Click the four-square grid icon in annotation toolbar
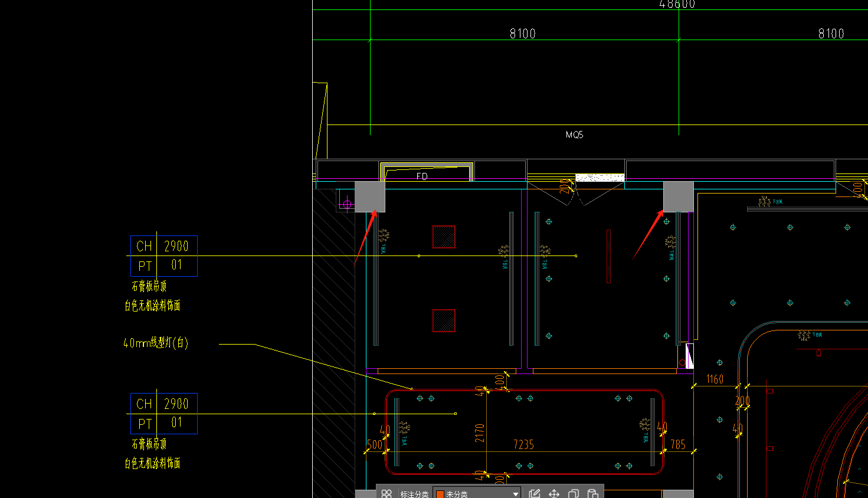 tap(386, 493)
